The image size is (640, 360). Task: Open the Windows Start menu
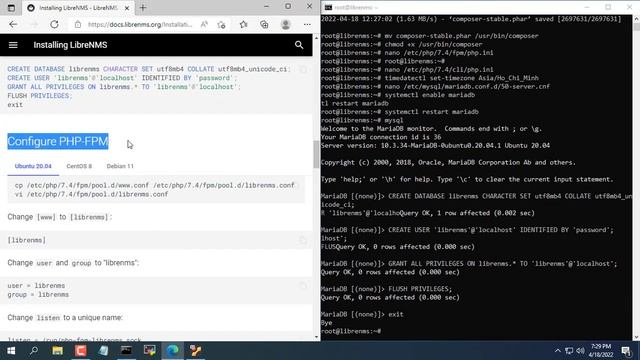click(x=11, y=351)
